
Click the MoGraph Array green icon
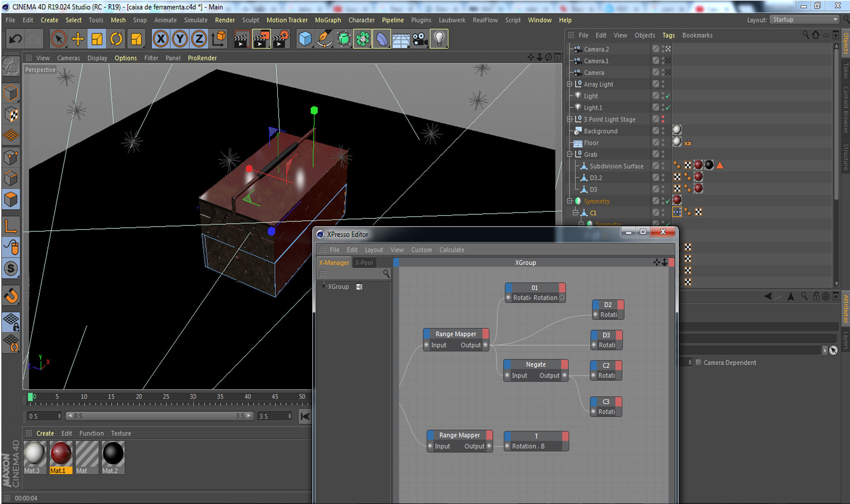pyautogui.click(x=363, y=39)
